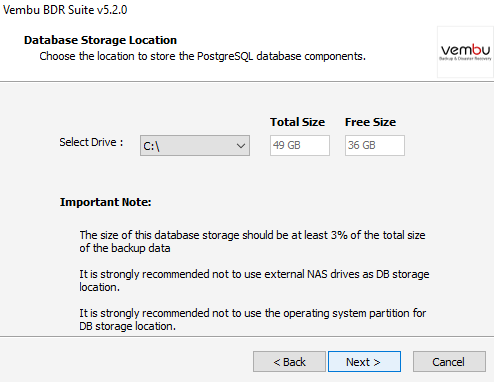Click the note about operating system partition
This screenshot has width=494, height=382.
[253, 319]
